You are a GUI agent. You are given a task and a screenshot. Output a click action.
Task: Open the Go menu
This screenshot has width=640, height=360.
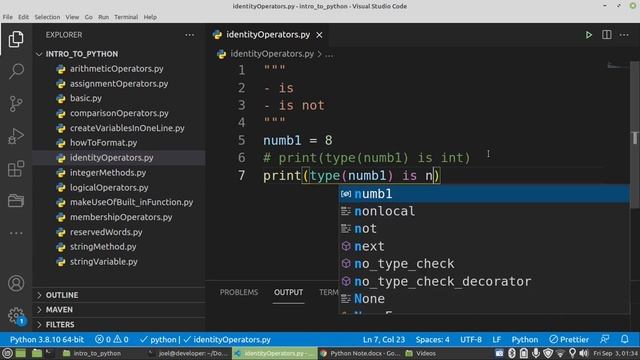point(89,17)
